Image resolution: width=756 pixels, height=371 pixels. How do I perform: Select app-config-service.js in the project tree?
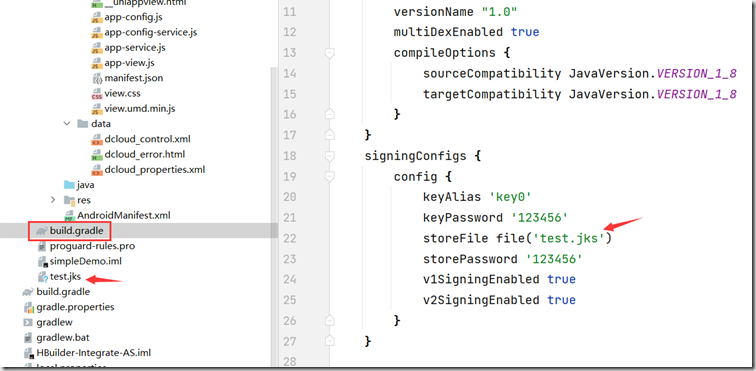tap(150, 33)
